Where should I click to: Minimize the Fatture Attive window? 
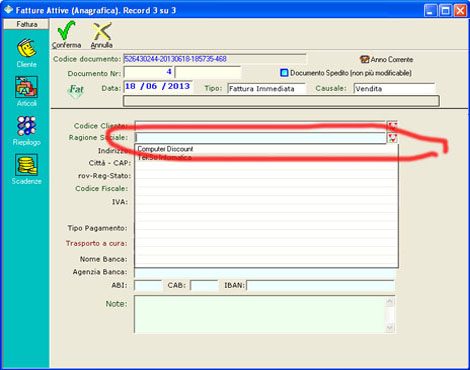coord(430,11)
